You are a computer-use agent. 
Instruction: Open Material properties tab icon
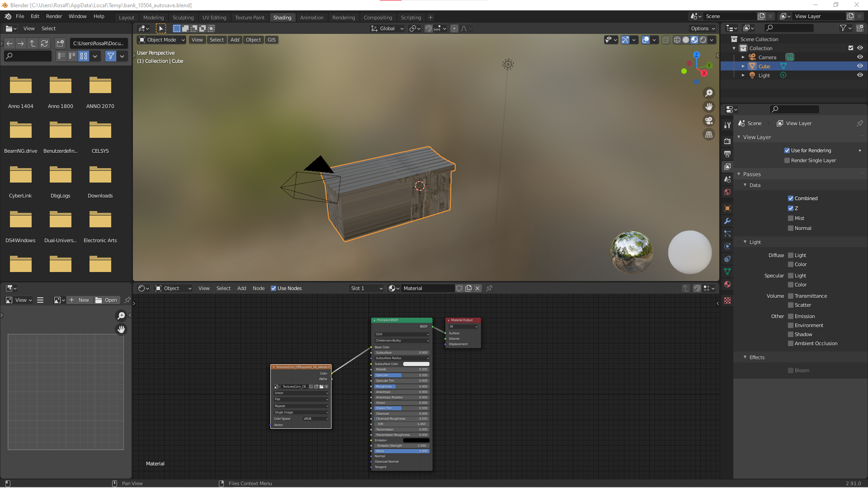point(727,284)
